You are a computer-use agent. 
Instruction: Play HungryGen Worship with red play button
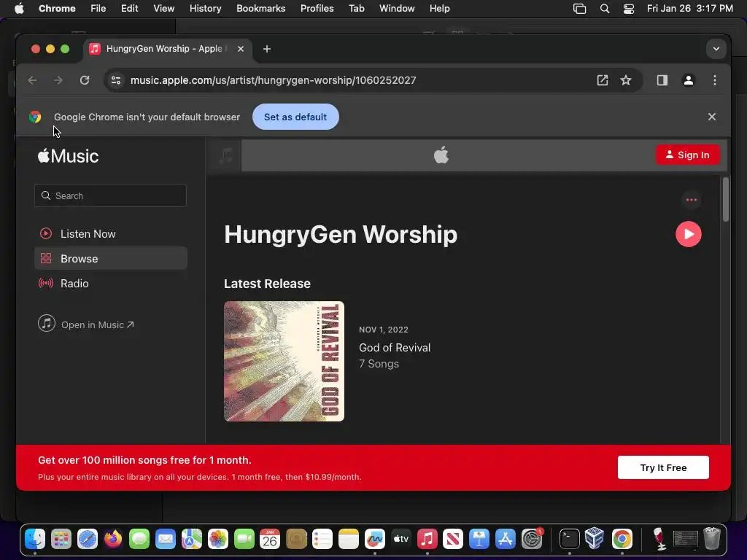pos(689,234)
